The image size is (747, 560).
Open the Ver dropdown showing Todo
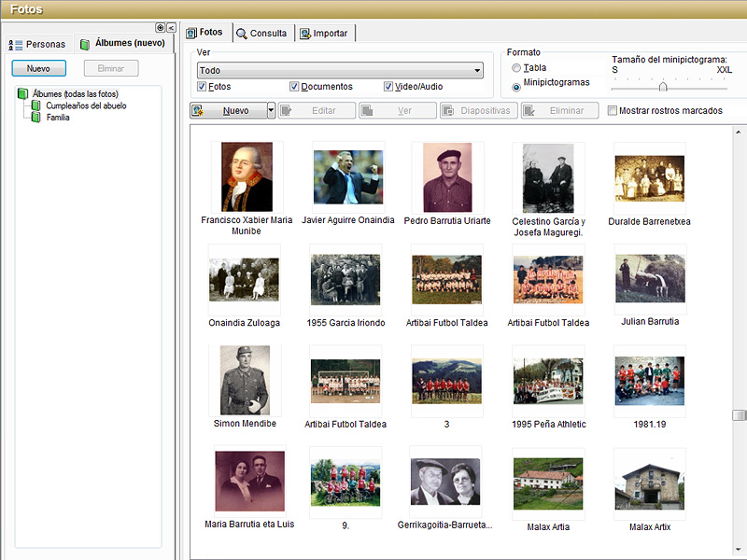340,71
